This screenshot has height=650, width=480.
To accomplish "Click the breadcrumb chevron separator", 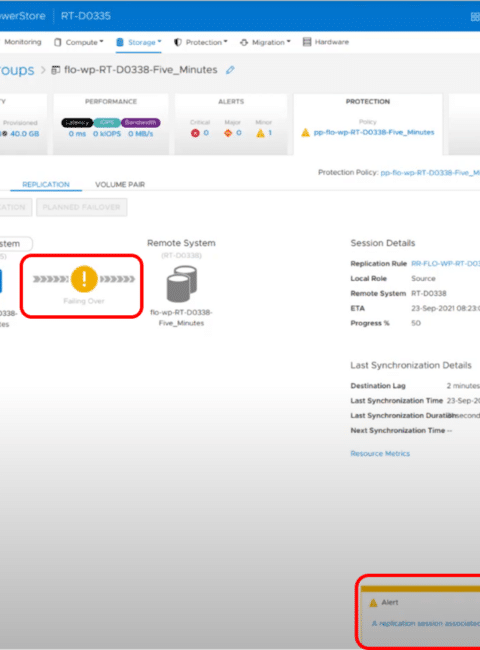I will click(x=43, y=70).
